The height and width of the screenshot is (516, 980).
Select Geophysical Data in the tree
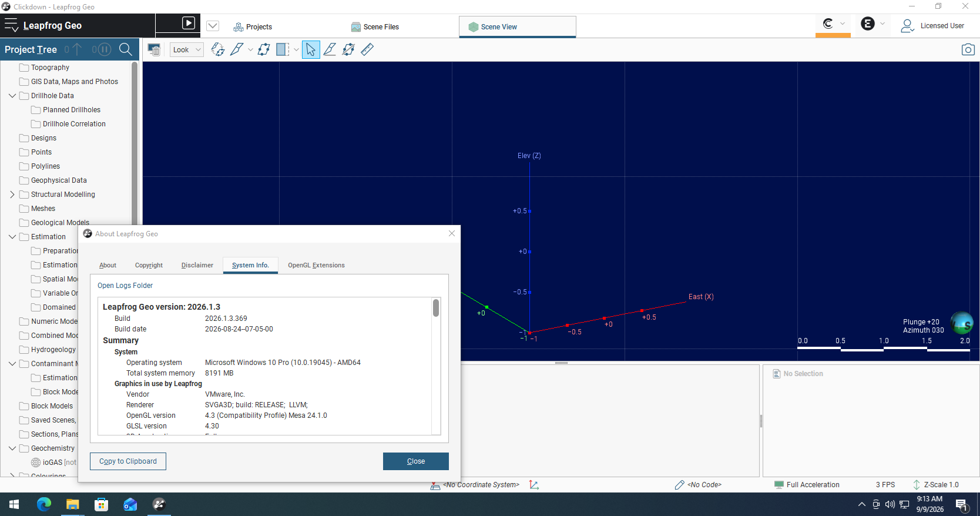point(59,180)
